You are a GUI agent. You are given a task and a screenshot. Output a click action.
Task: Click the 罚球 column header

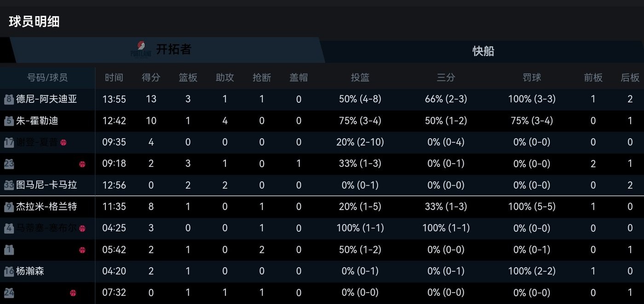(532, 78)
